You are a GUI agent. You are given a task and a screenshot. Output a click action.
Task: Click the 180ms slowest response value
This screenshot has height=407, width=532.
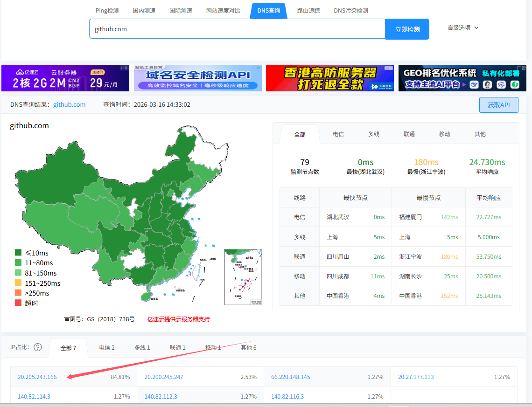426,162
